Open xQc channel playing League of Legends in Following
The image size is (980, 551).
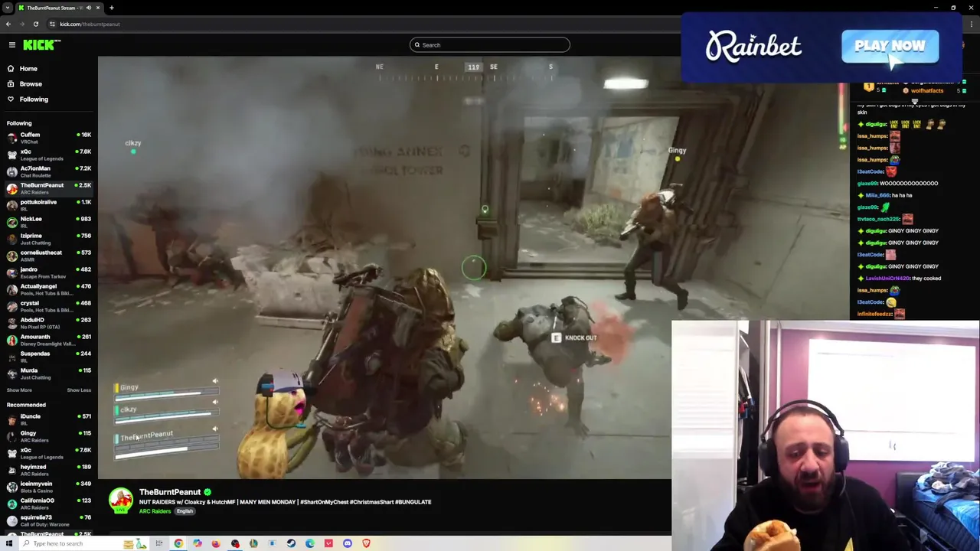pos(49,155)
